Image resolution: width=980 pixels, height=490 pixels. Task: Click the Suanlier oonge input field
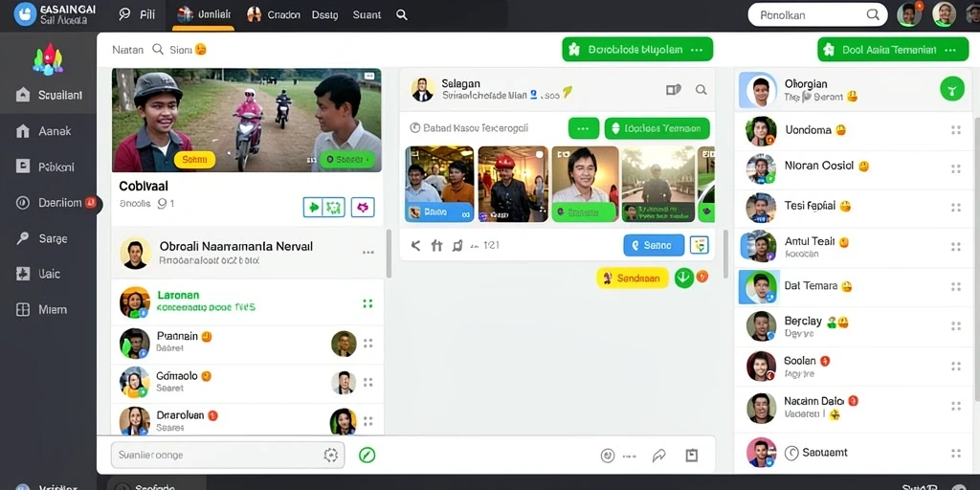(x=228, y=455)
